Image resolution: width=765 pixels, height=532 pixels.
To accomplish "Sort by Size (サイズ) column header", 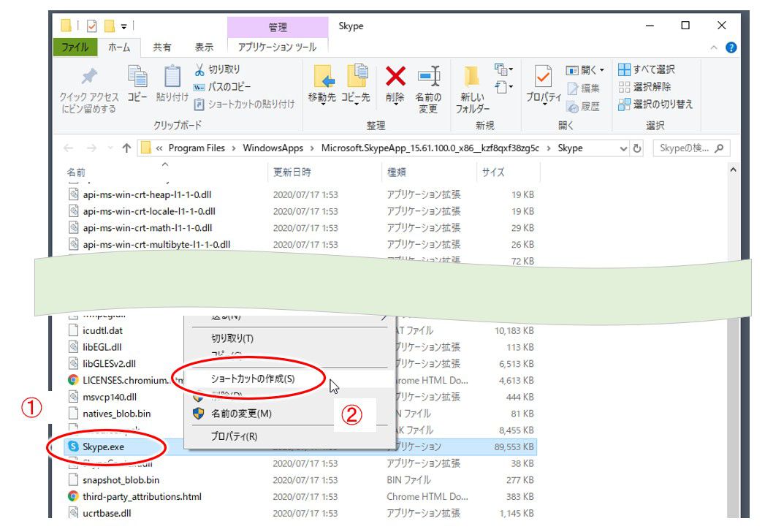I will coord(492,172).
